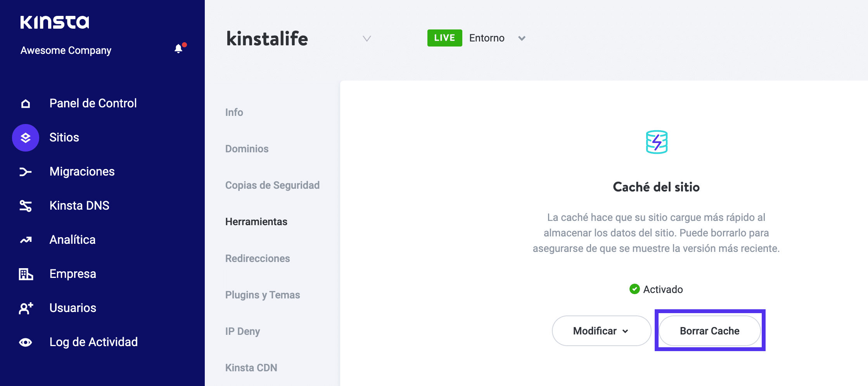The height and width of the screenshot is (386, 868).
Task: Click the Borrar Cache button
Action: point(709,331)
